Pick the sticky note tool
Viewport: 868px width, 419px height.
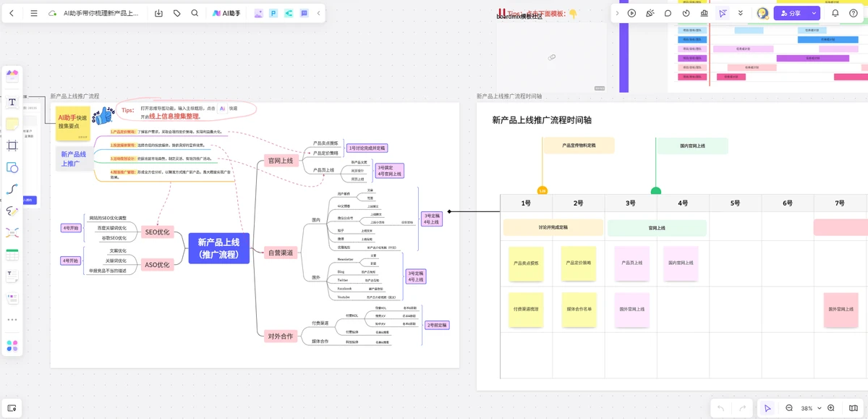(12, 124)
